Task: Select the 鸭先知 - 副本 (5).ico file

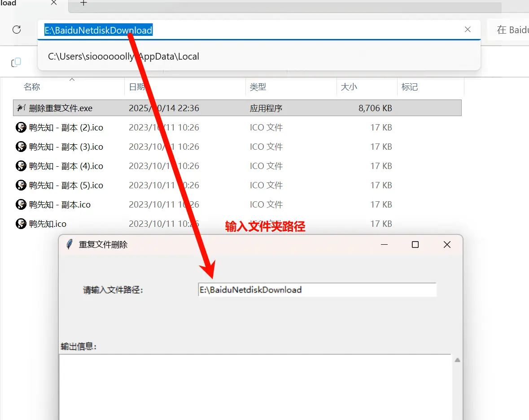Action: click(66, 185)
